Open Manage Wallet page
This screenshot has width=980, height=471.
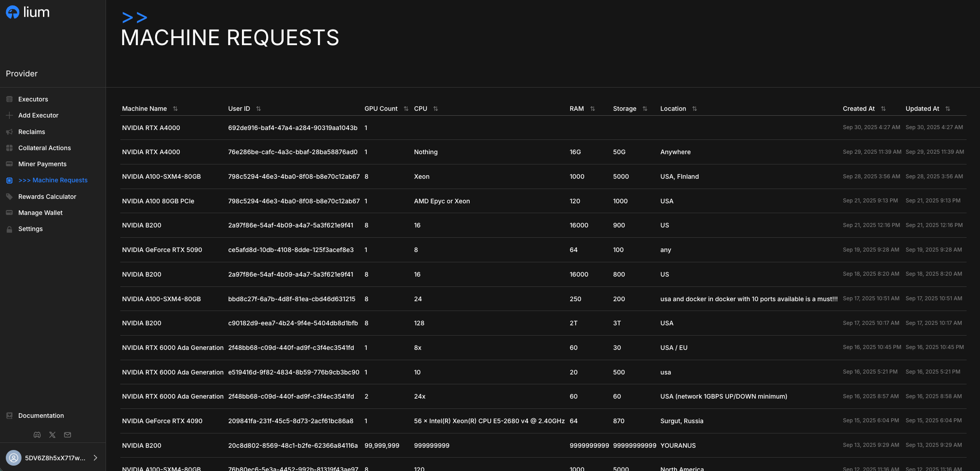pyautogui.click(x=40, y=213)
